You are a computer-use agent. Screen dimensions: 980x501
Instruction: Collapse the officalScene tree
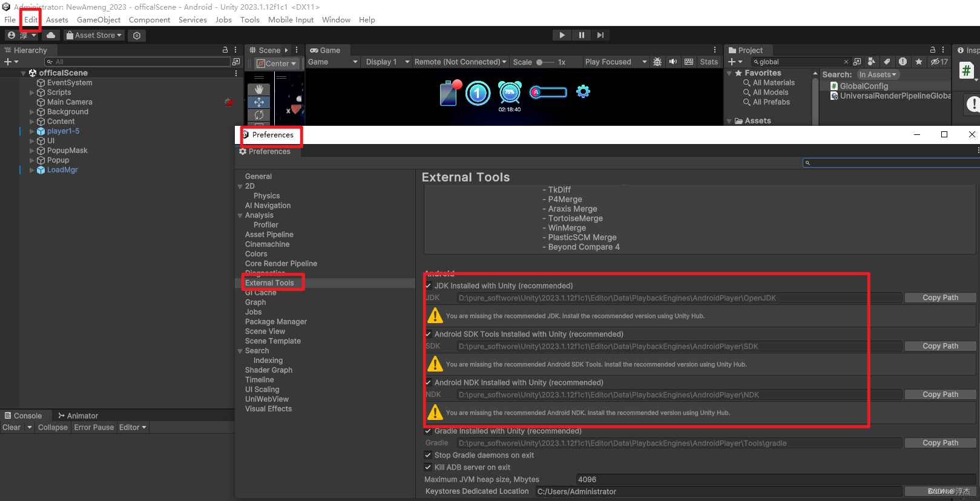(24, 73)
